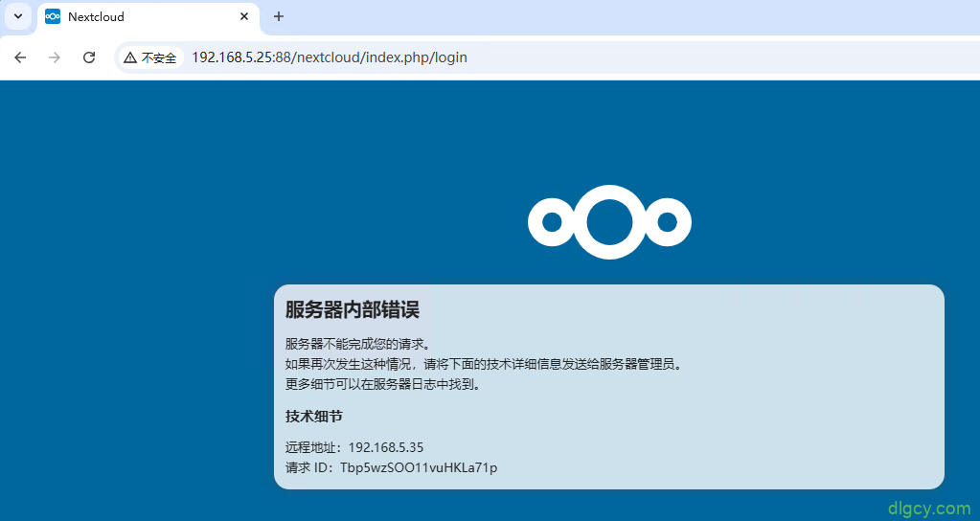The image size is (980, 521).
Task: Click the address bar URL
Action: coord(330,57)
